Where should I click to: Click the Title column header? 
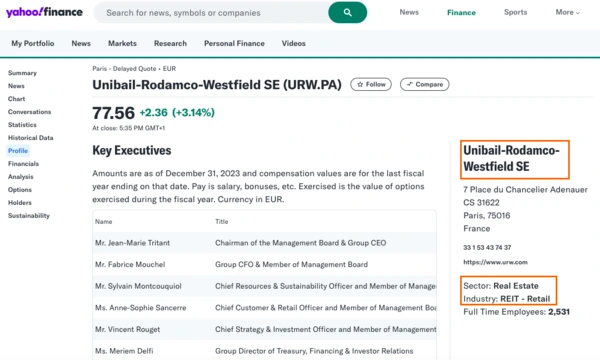(222, 222)
